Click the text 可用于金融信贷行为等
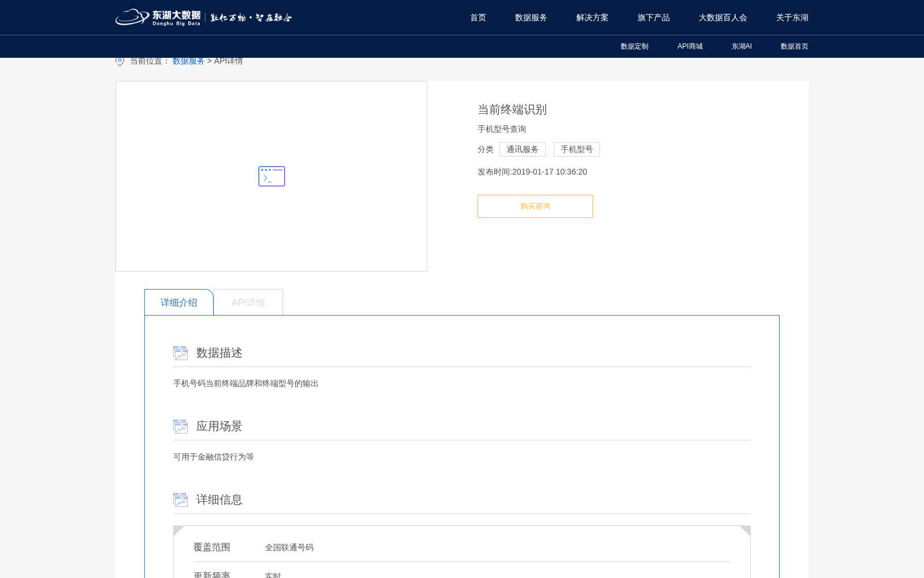Screen dimensions: 924x578 pos(214,457)
